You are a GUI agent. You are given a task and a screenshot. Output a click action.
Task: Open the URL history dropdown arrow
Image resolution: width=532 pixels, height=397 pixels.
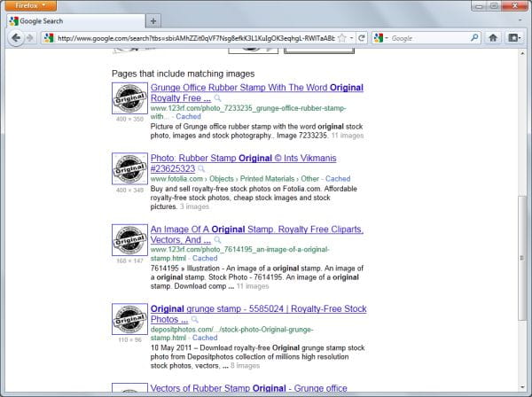pyautogui.click(x=351, y=38)
